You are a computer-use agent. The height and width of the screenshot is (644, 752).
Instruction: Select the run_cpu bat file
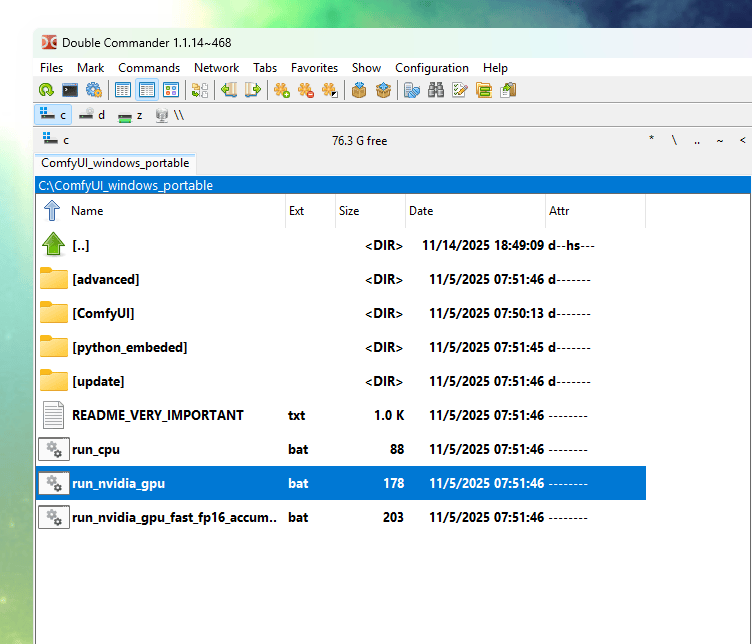[x=341, y=449]
